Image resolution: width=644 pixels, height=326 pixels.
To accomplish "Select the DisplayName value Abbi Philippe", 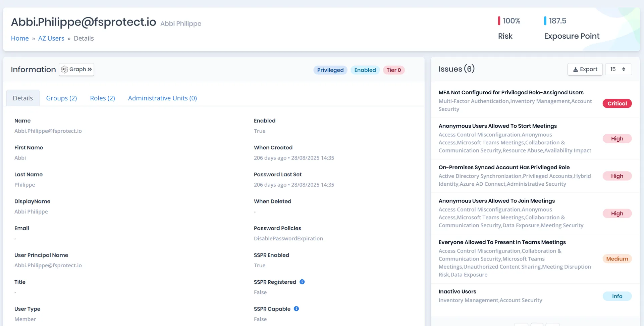I will coord(31,212).
